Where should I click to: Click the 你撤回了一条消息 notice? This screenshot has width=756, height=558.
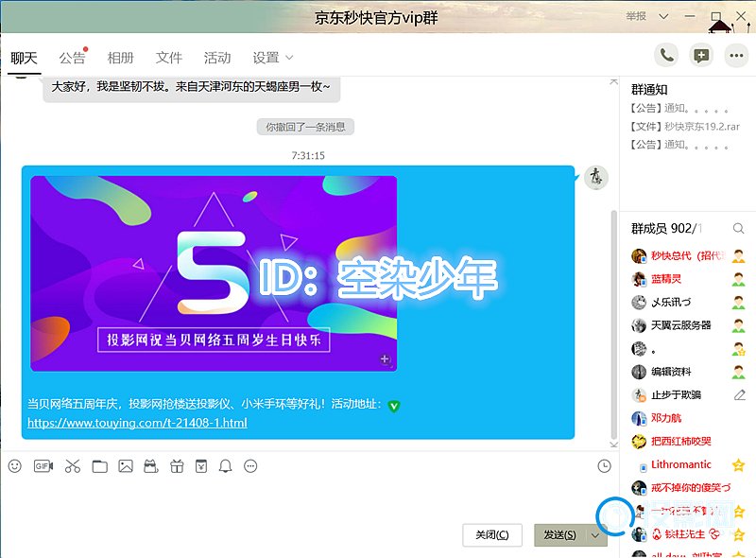(305, 127)
